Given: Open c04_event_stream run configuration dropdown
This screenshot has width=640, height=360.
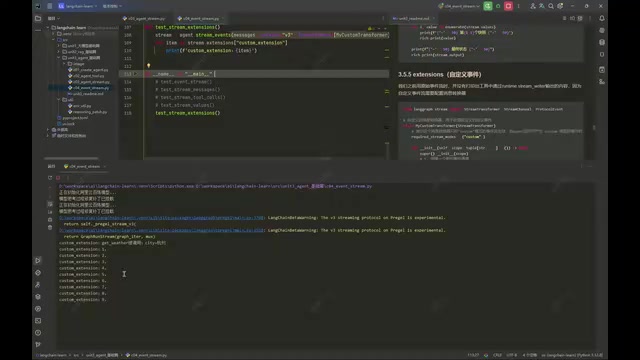Looking at the screenshot, I should point(459,6).
